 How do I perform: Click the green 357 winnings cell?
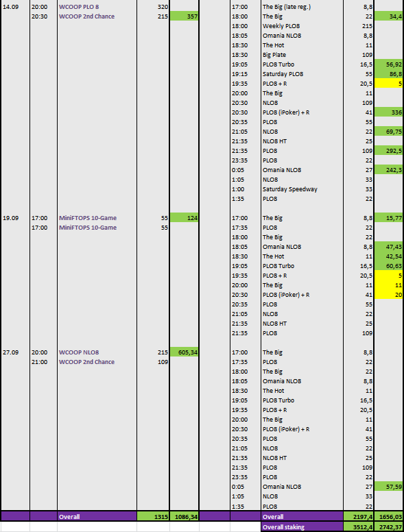(184, 16)
